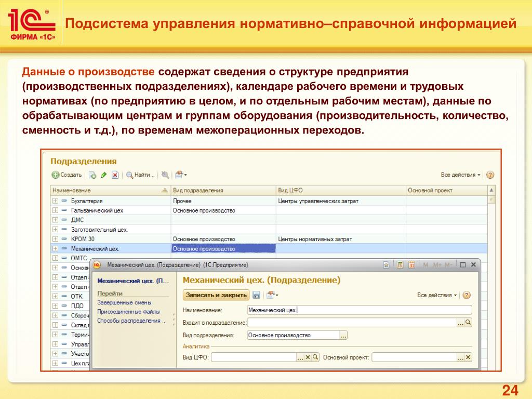Click the help icon in the Подразделения toolbar
Image resolution: width=532 pixels, height=399 pixels.
(490, 175)
